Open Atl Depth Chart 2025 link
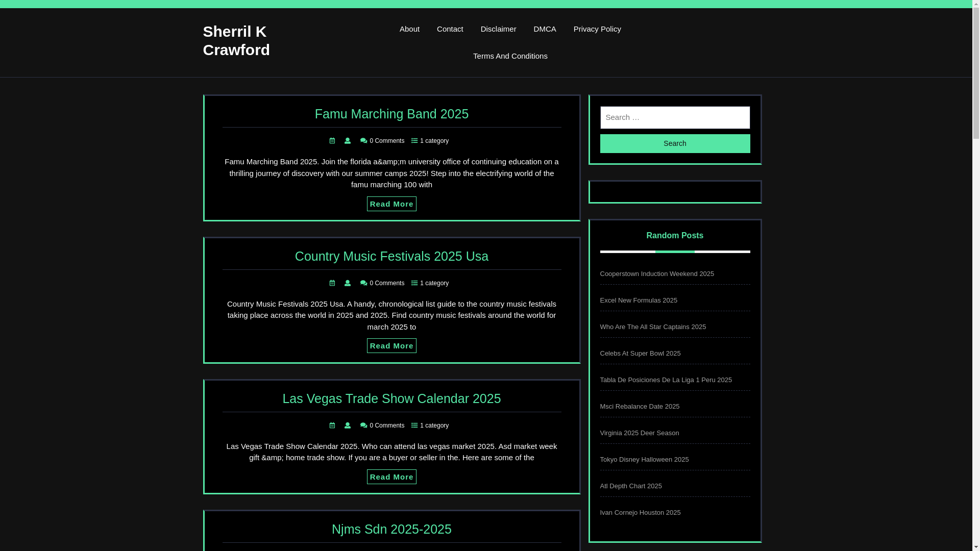This screenshot has width=980, height=551. click(x=631, y=486)
